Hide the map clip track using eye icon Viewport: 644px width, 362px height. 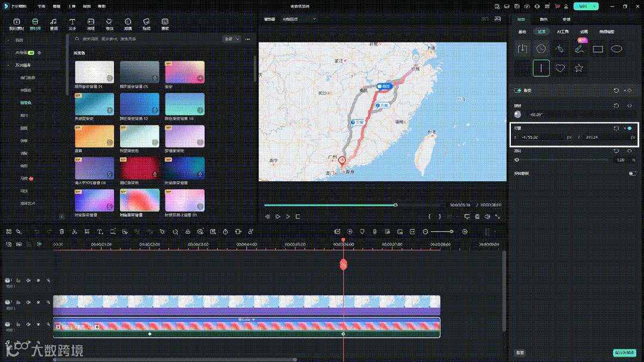[38, 302]
